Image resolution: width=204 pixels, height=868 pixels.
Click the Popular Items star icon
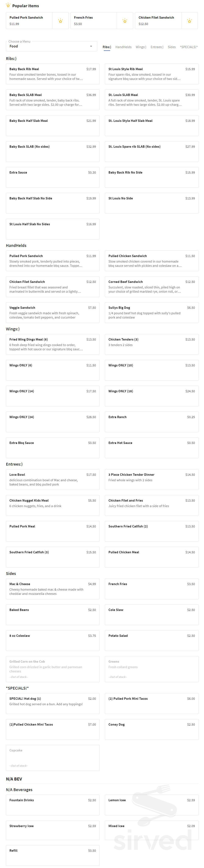pyautogui.click(x=8, y=6)
